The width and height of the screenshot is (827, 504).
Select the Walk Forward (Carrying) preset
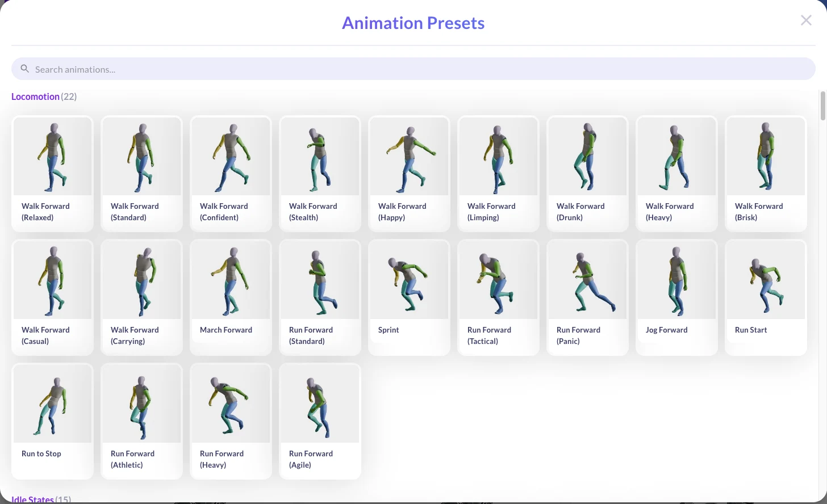(x=141, y=297)
